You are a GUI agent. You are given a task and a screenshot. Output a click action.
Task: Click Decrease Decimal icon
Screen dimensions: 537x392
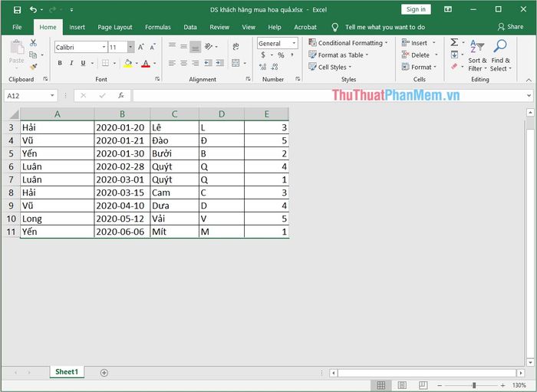click(x=275, y=67)
